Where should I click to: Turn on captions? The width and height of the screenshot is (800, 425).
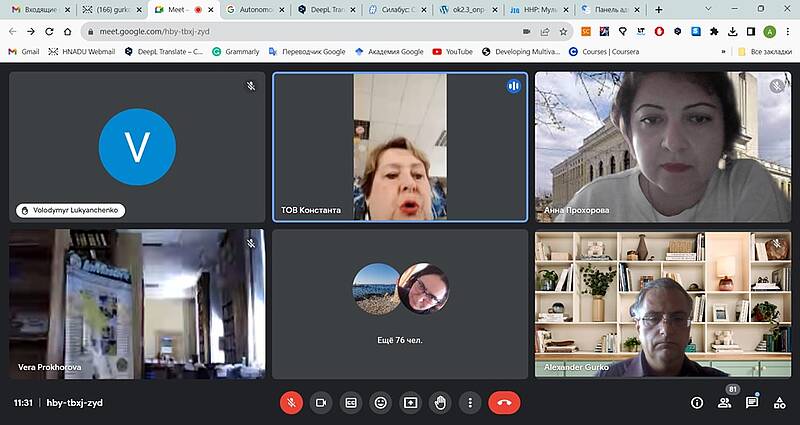(x=351, y=402)
